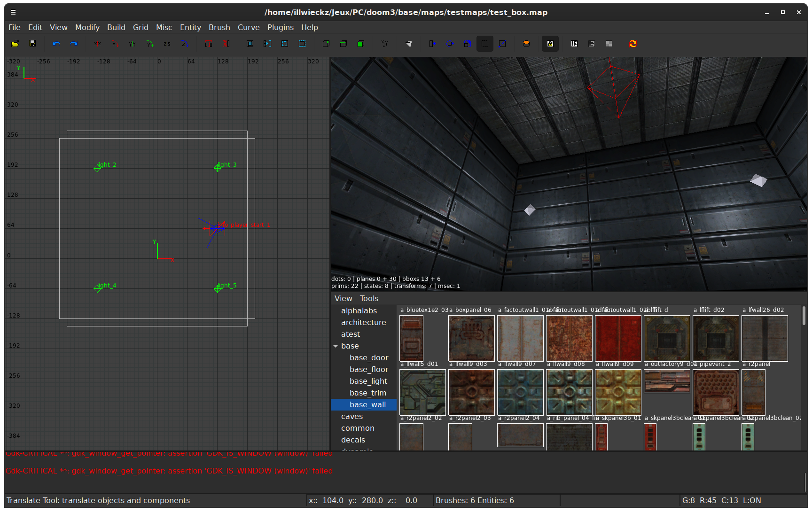
Task: Select the base_door subfolder
Action: (369, 357)
